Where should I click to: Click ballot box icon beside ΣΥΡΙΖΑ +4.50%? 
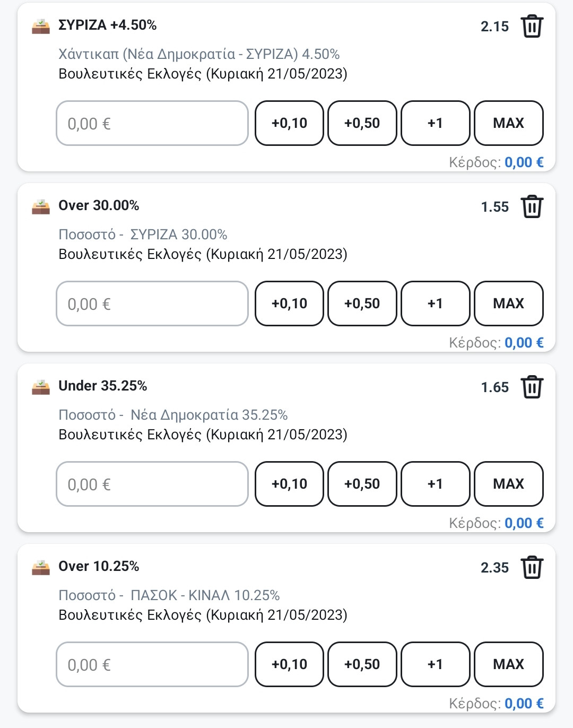(41, 26)
